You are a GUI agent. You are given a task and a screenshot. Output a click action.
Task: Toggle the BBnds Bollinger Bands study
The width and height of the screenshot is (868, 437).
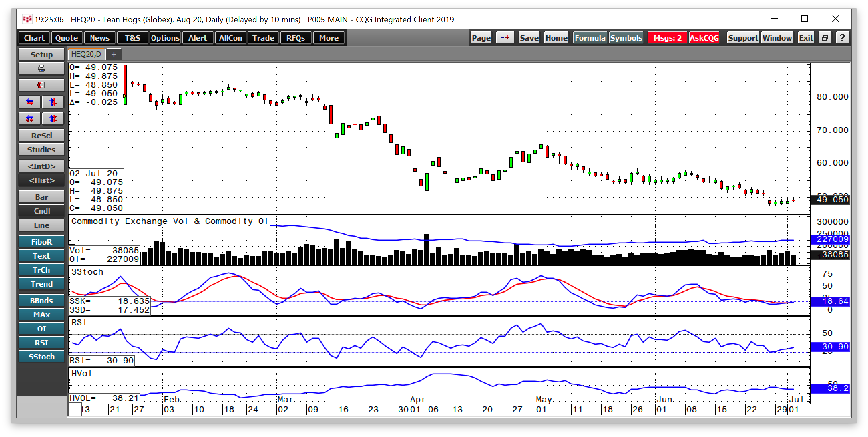click(x=41, y=301)
